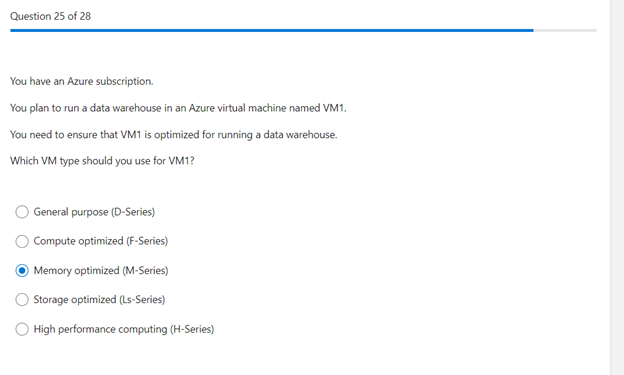Click the sentence "You need to ensure that VM1..."

pos(174,135)
